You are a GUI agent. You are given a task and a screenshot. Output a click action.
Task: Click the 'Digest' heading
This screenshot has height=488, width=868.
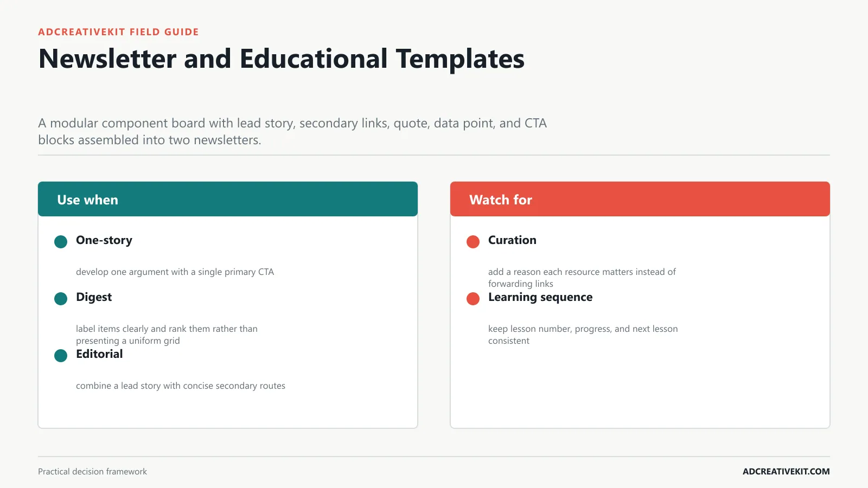94,297
